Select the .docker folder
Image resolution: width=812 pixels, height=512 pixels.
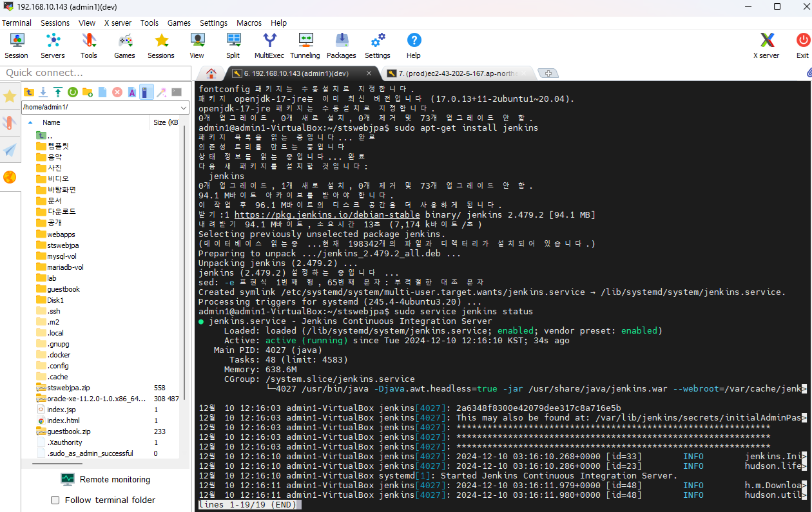pos(58,355)
